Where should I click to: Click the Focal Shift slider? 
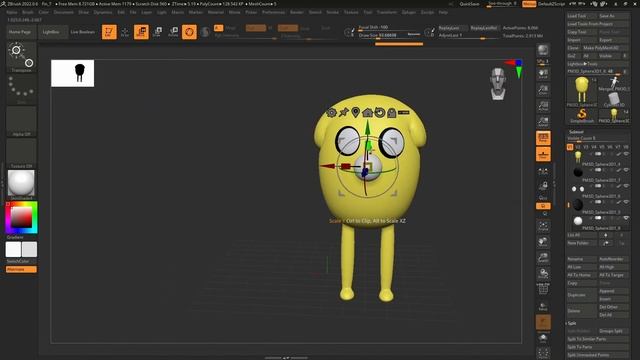[x=389, y=27]
